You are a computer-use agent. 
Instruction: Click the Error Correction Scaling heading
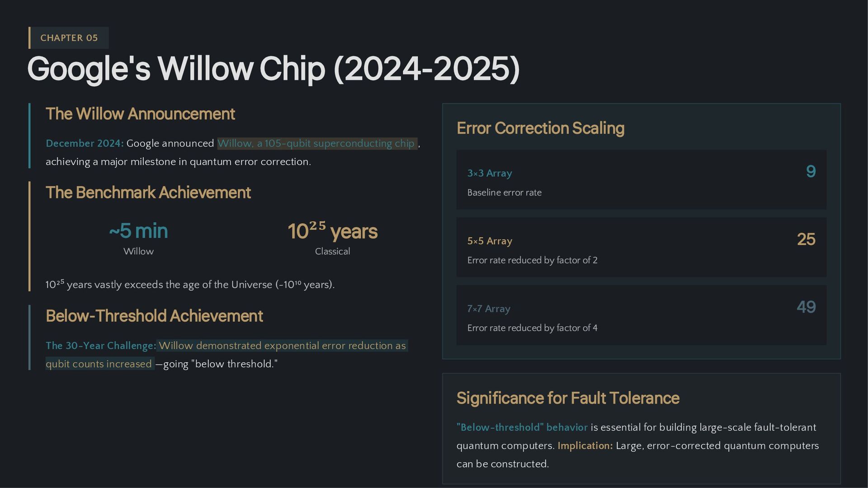click(x=540, y=128)
